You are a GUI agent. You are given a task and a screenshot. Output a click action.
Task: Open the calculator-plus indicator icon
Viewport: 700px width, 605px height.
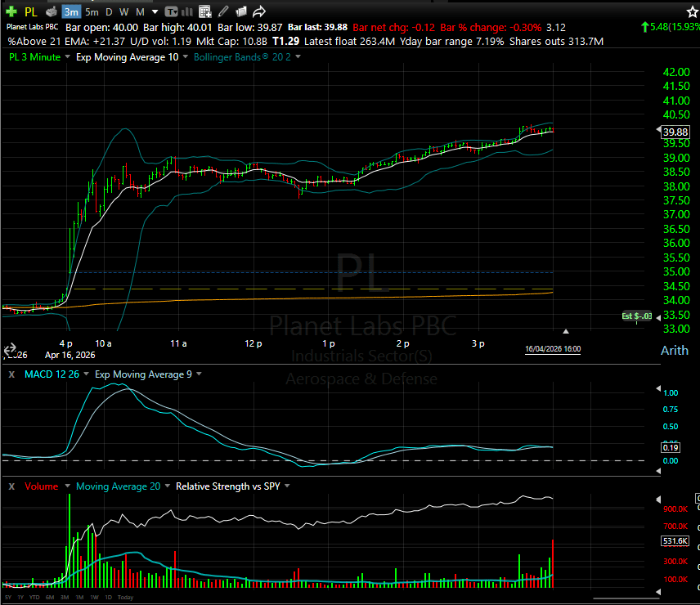coord(206,11)
